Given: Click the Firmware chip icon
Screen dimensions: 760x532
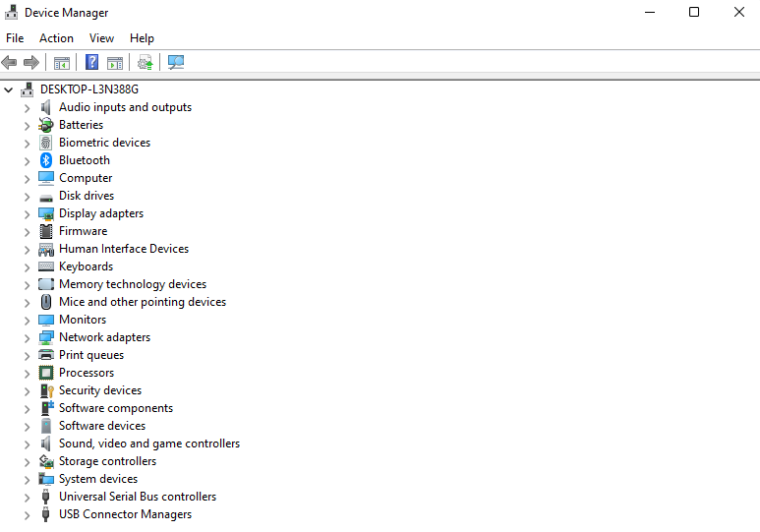Looking at the screenshot, I should pos(46,231).
